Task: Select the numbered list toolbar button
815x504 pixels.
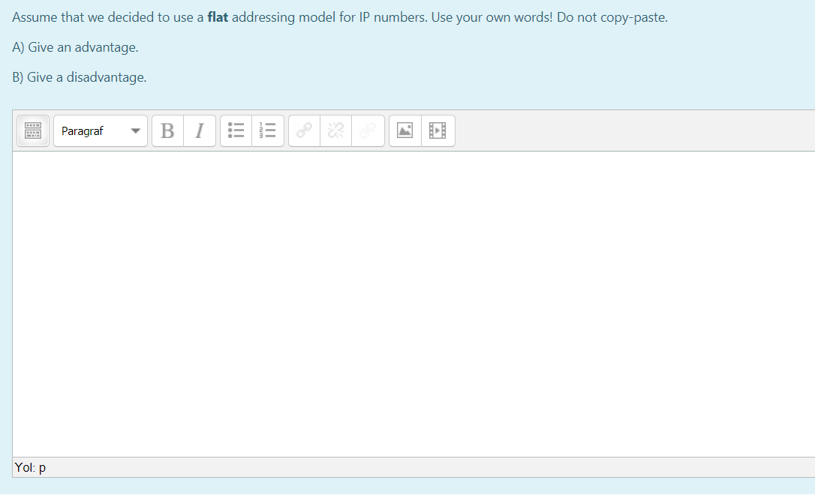Action: pyautogui.click(x=267, y=130)
